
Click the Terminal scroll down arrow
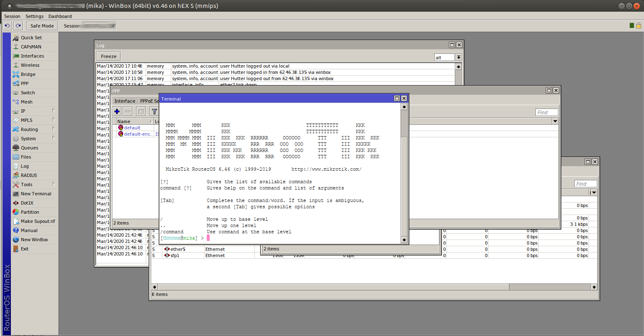pyautogui.click(x=404, y=240)
